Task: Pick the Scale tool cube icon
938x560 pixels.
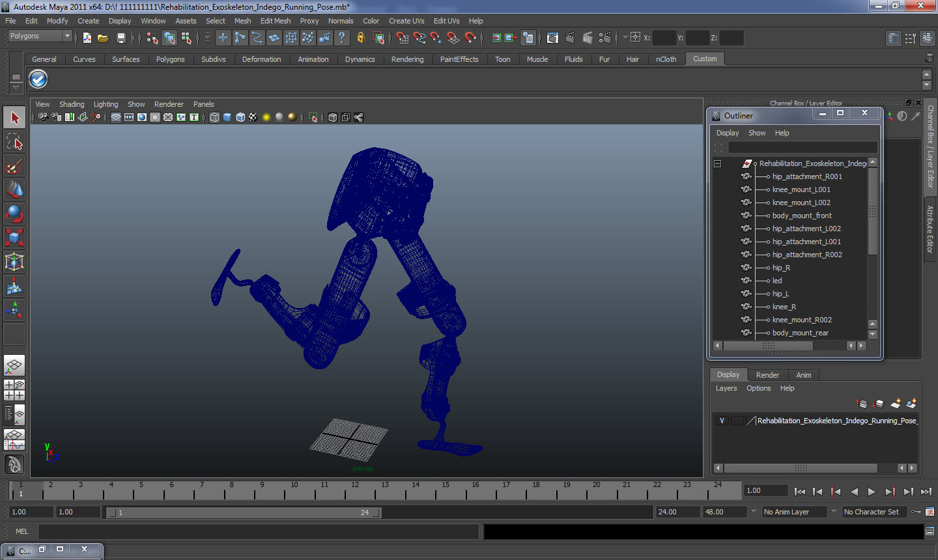Action: [14, 238]
